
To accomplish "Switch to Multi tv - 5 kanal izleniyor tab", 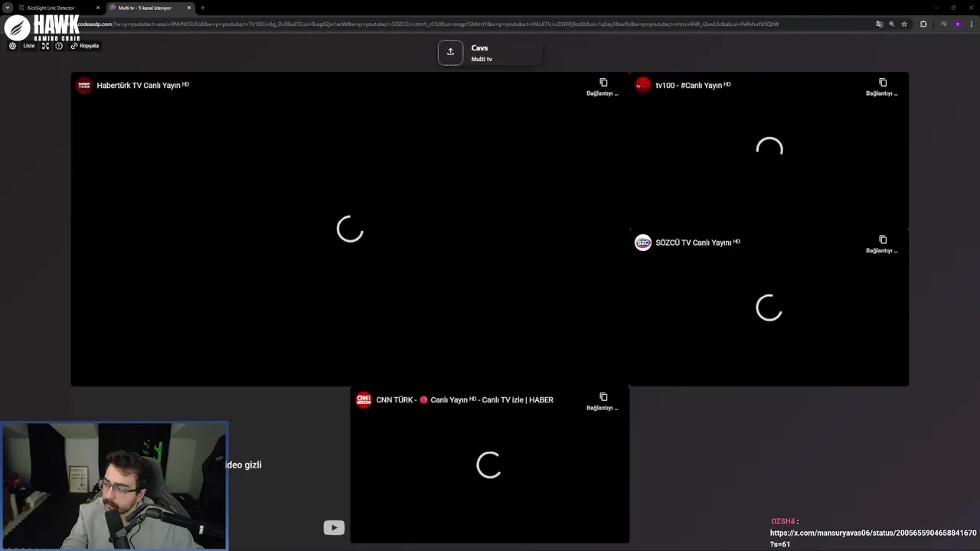I will (x=149, y=8).
